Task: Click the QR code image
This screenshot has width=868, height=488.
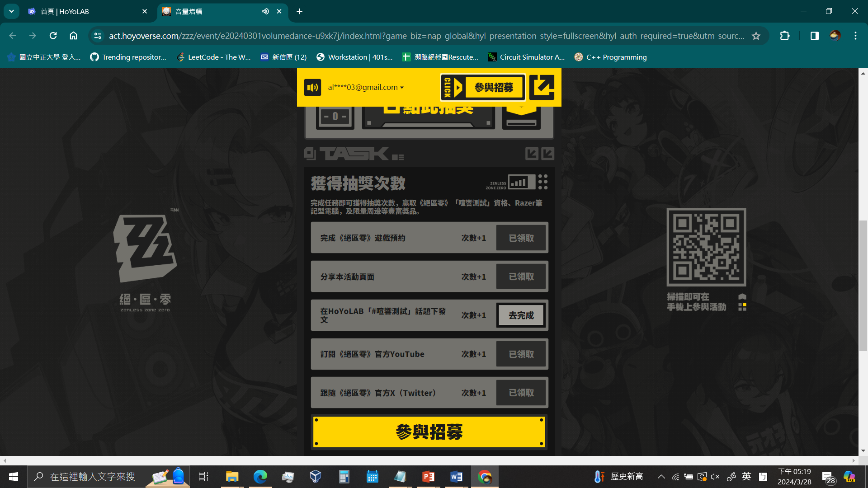Action: [706, 247]
